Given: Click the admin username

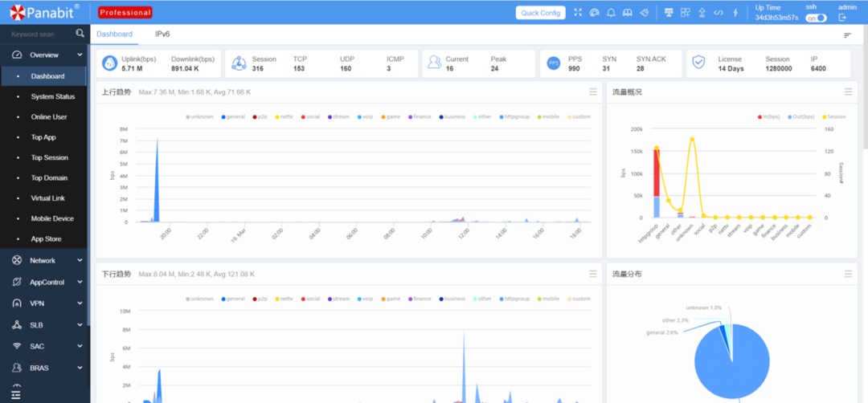Looking at the screenshot, I should (x=847, y=7).
